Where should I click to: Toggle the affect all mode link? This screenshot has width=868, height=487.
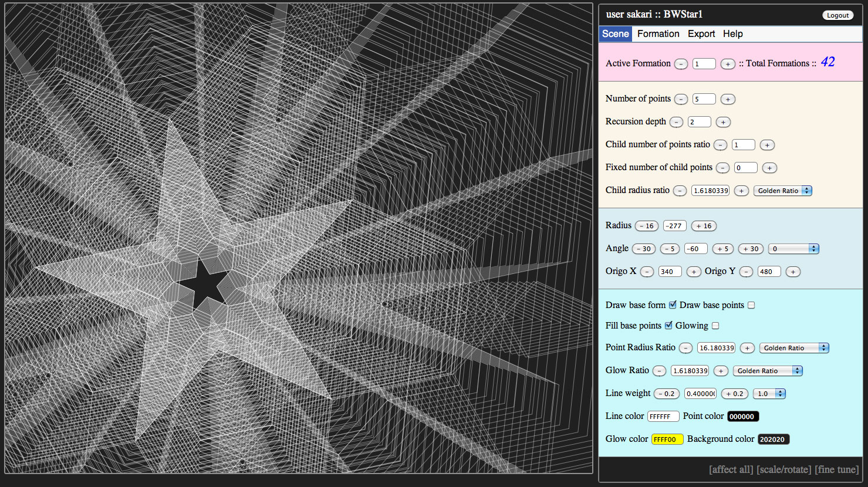pyautogui.click(x=731, y=469)
